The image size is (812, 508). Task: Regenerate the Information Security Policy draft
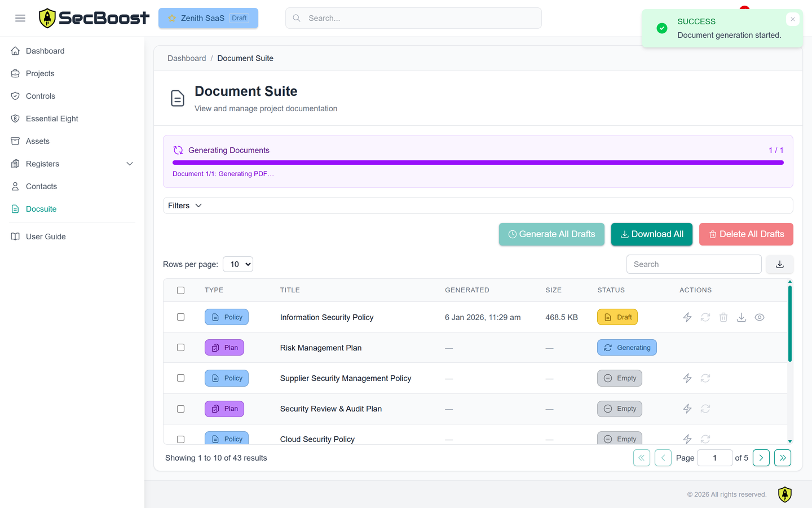[705, 317]
